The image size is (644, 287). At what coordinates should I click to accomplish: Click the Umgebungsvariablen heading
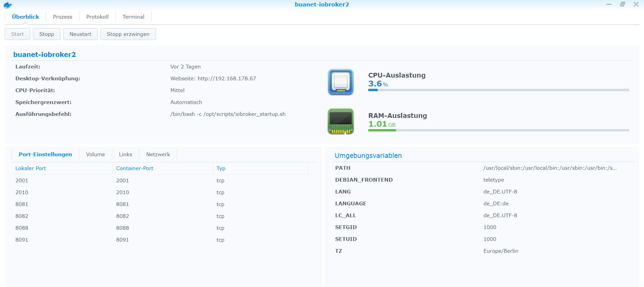[x=368, y=156]
